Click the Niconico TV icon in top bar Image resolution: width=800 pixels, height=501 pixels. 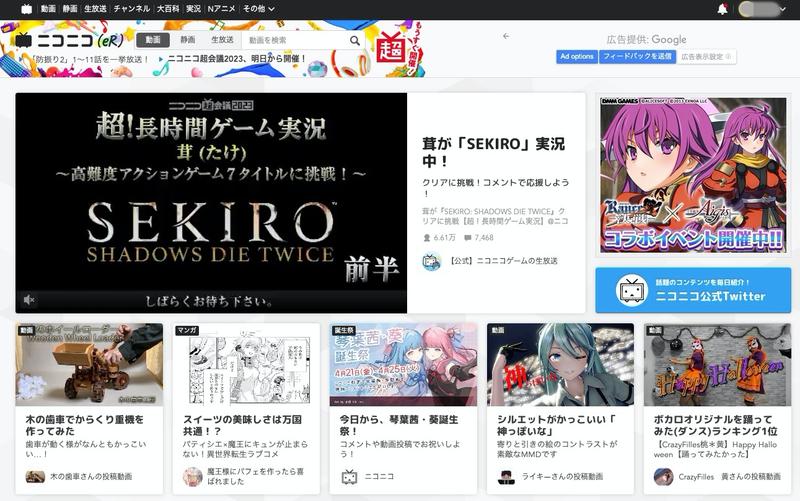[x=27, y=9]
